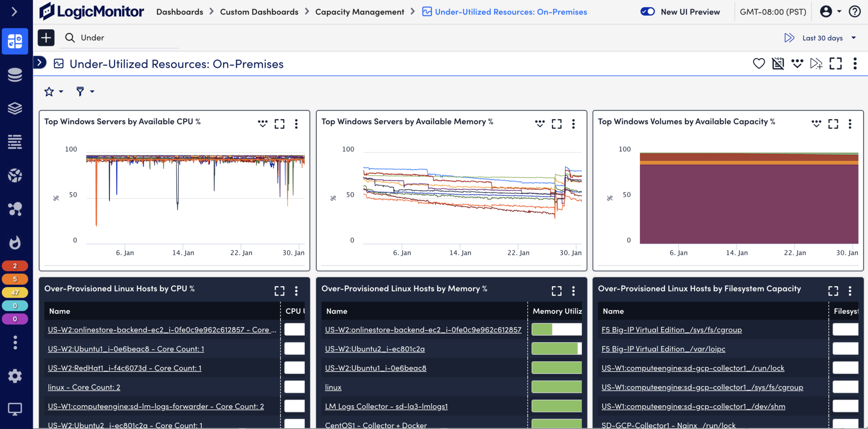Expand the dashboard tree panel arrow
The width and height of the screenshot is (868, 429).
(x=40, y=62)
